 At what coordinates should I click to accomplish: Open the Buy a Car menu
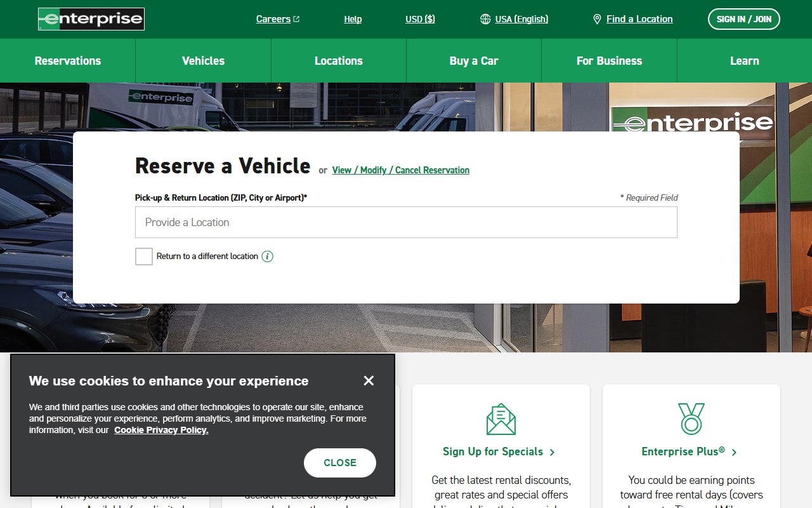[474, 61]
